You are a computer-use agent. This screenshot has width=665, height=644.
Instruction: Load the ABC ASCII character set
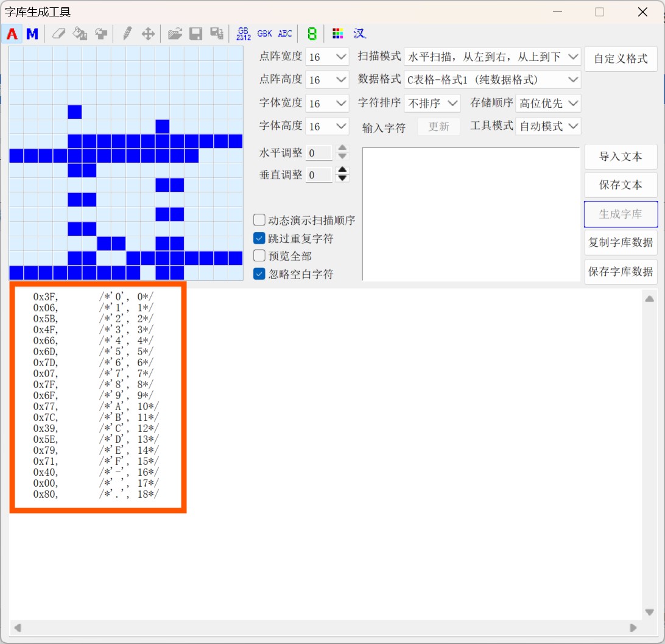tap(285, 34)
